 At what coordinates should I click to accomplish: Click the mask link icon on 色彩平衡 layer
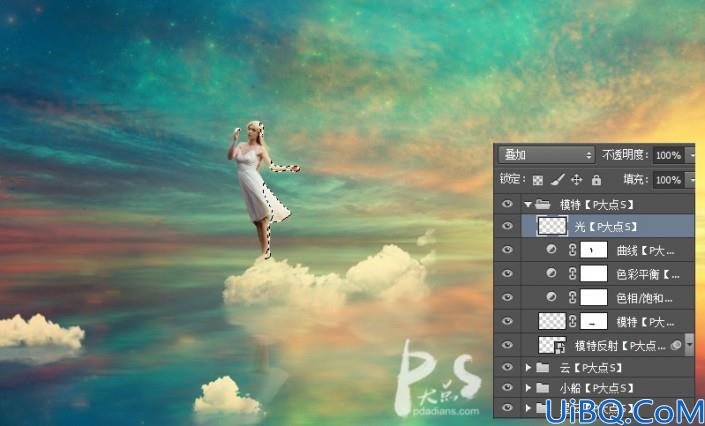[x=572, y=274]
